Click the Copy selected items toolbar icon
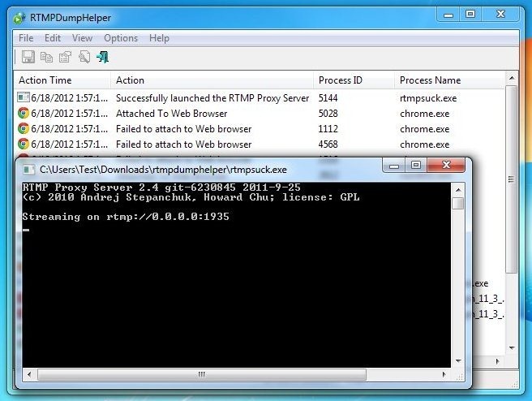Viewport: 532px width, 401px height. pyautogui.click(x=46, y=57)
